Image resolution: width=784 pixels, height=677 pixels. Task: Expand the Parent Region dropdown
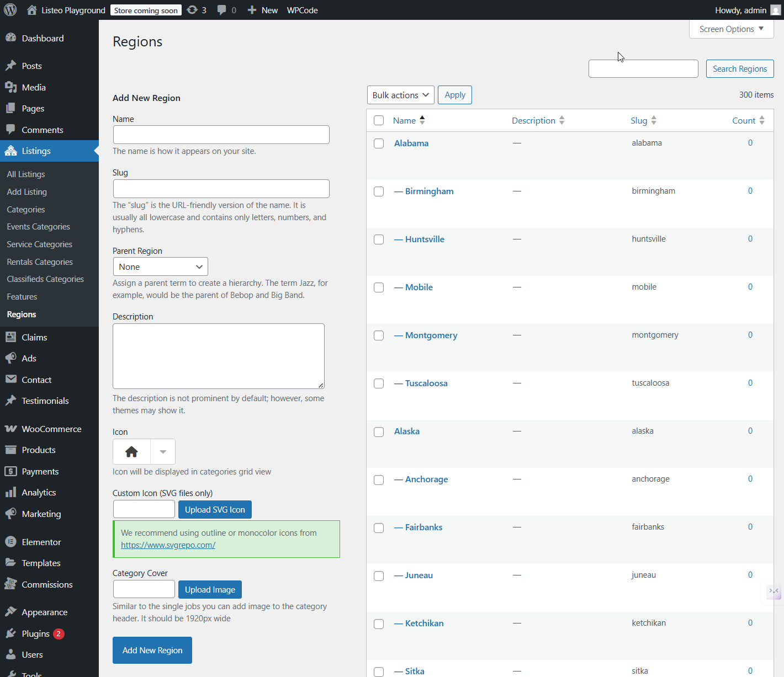(160, 266)
